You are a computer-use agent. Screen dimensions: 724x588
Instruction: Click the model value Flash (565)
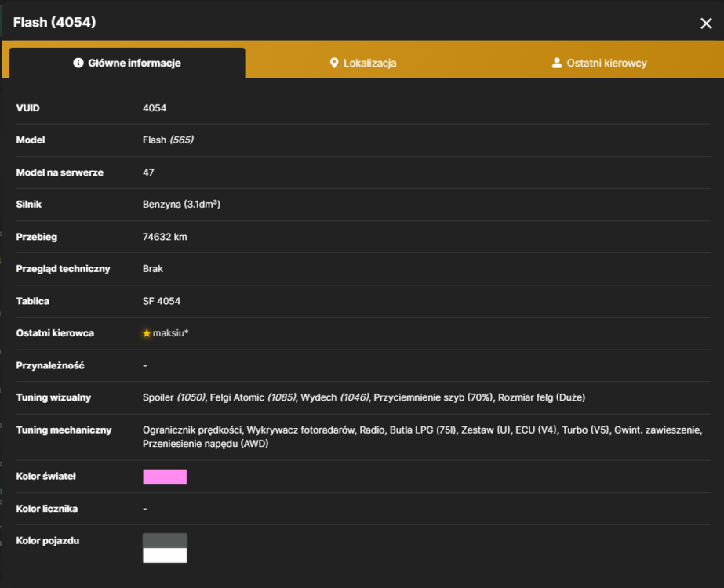point(168,140)
